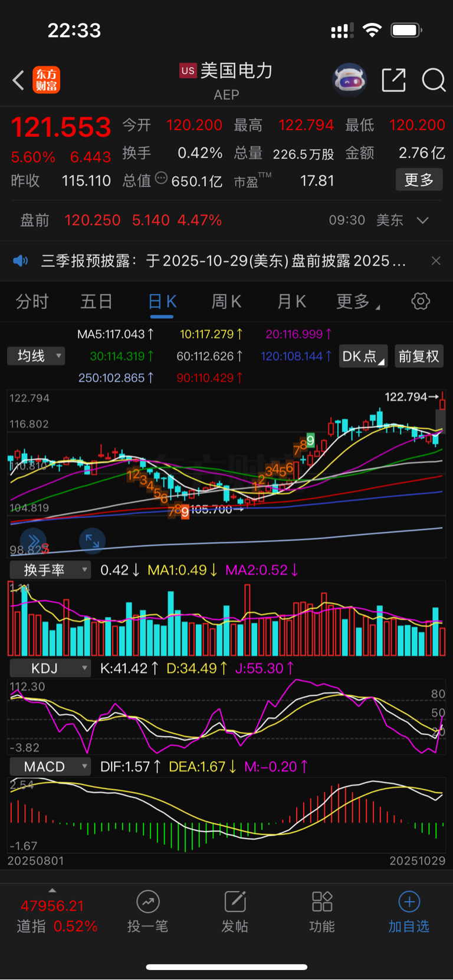The height and width of the screenshot is (980, 453).
Task: Switch to the 月K tab
Action: 292,302
